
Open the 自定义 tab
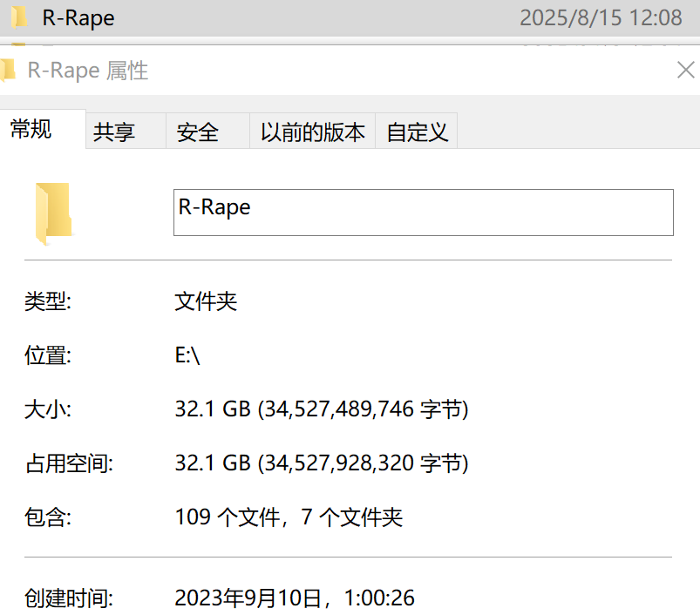417,132
